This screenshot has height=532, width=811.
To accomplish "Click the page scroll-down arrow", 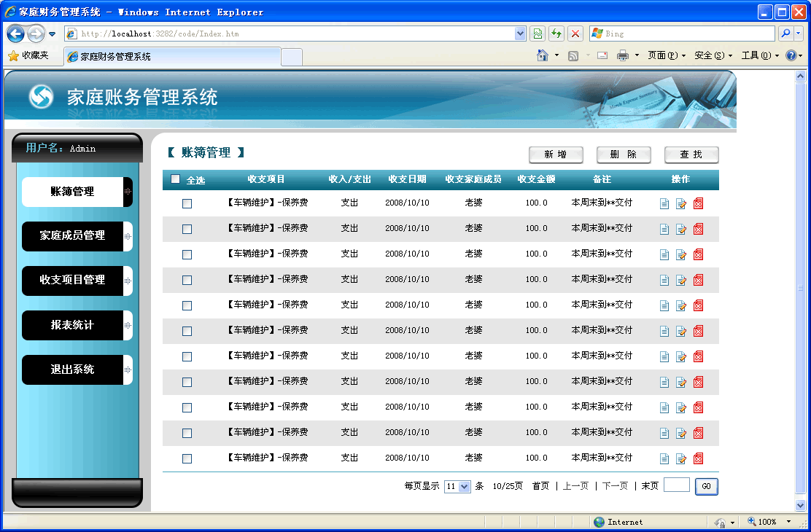I will (x=800, y=505).
